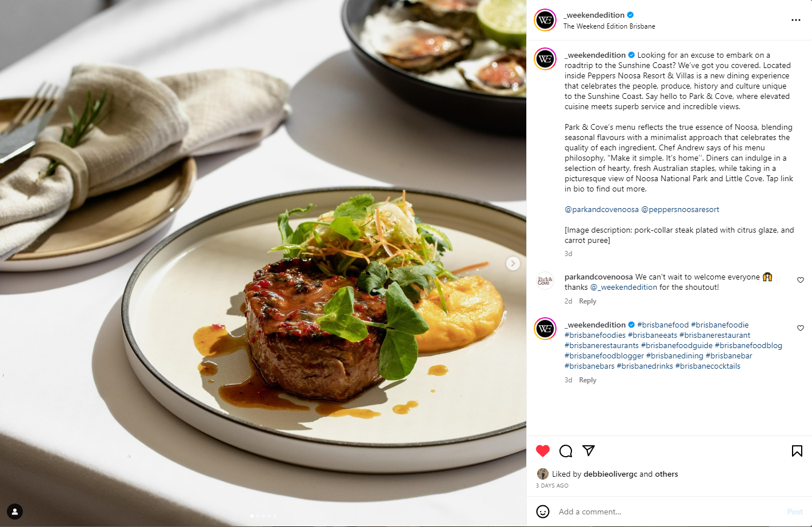Open parkandcovenoosa commenter profile picture
This screenshot has height=527, width=812.
(545, 281)
